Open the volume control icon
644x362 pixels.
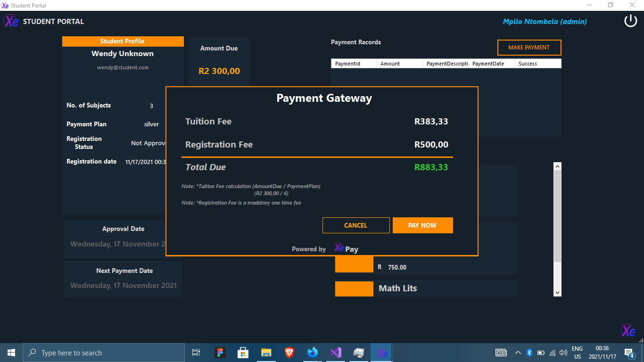click(x=563, y=353)
